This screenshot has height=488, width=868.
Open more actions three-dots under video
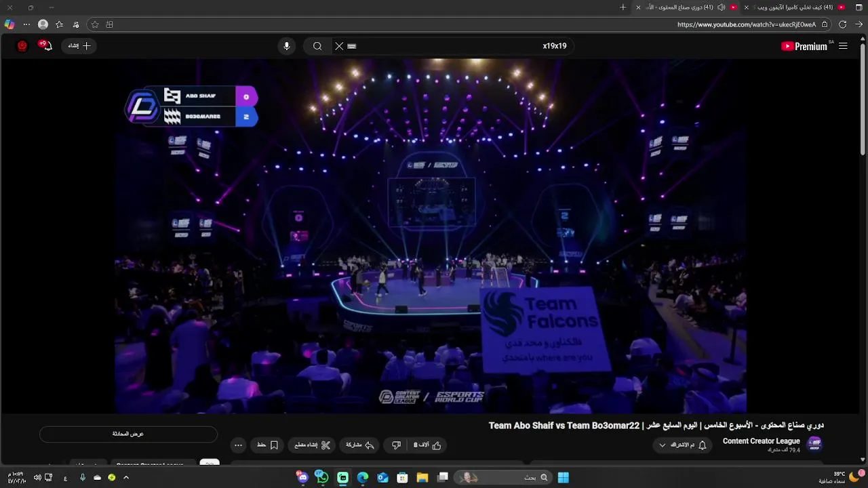pos(238,445)
